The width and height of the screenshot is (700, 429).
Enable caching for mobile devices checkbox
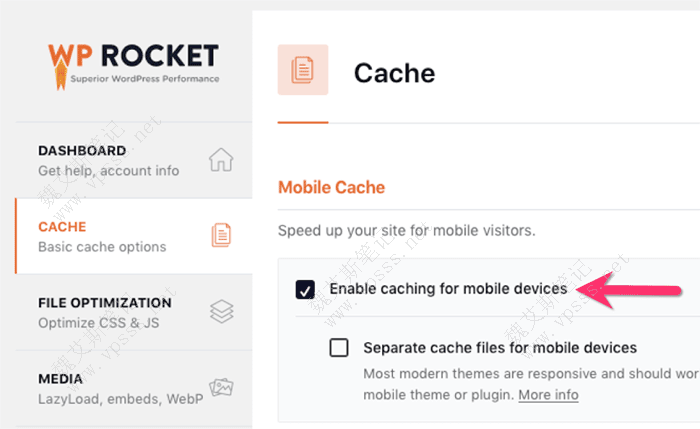click(x=306, y=290)
